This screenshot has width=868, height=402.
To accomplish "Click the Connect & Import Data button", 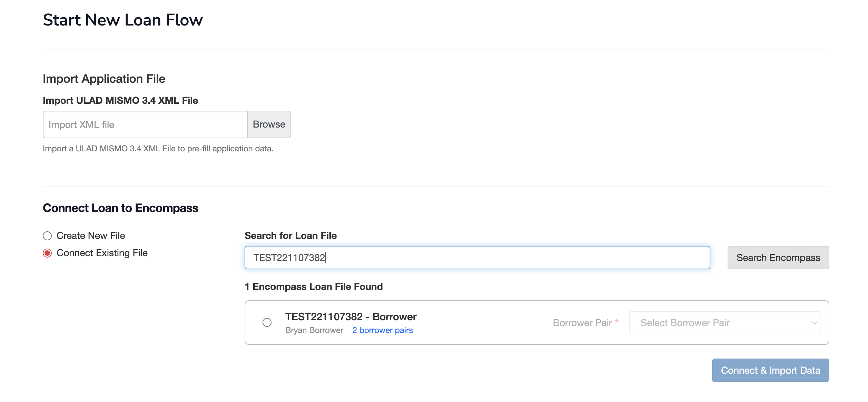I will [770, 370].
